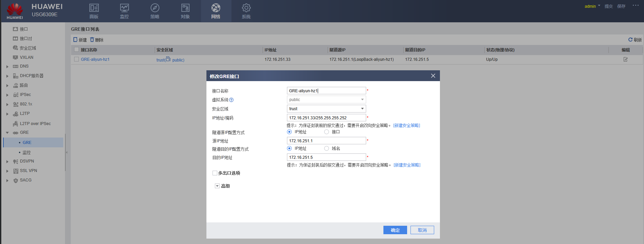Open the 监控 monitoring icon

pyautogui.click(x=124, y=8)
